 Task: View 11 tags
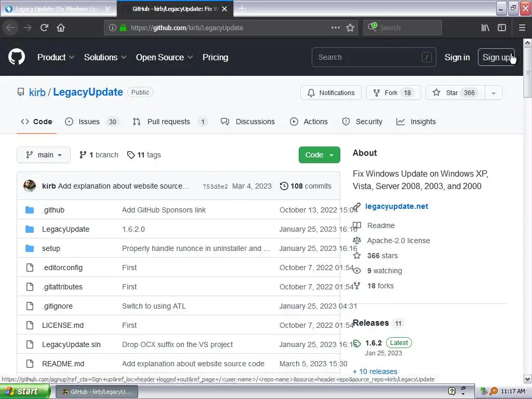tap(144, 155)
